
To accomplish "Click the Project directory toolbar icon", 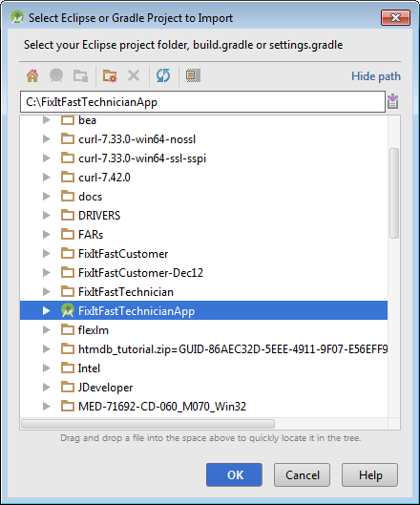I will [56, 76].
